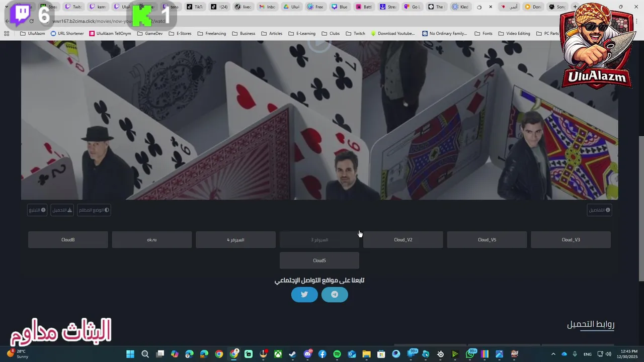Open No Ordinary Family bookmark
The width and height of the screenshot is (644, 362).
445,34
